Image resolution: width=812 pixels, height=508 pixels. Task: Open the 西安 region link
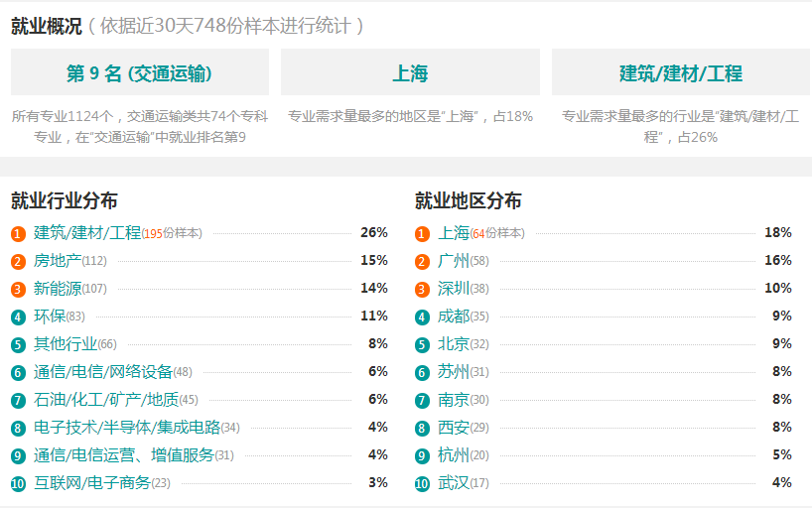454,428
